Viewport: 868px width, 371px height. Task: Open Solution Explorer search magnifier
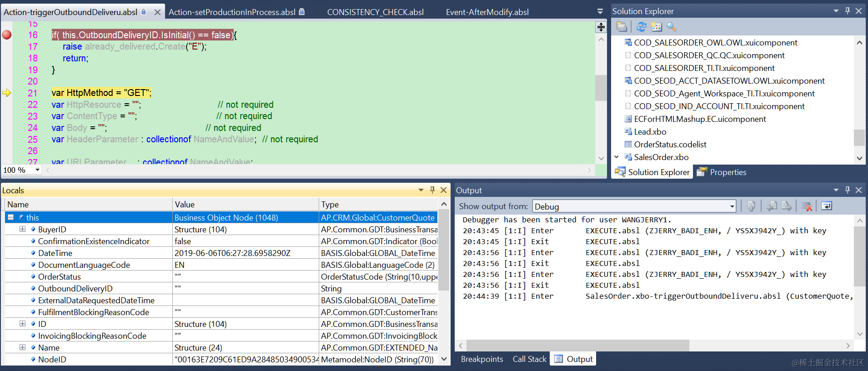pos(671,27)
